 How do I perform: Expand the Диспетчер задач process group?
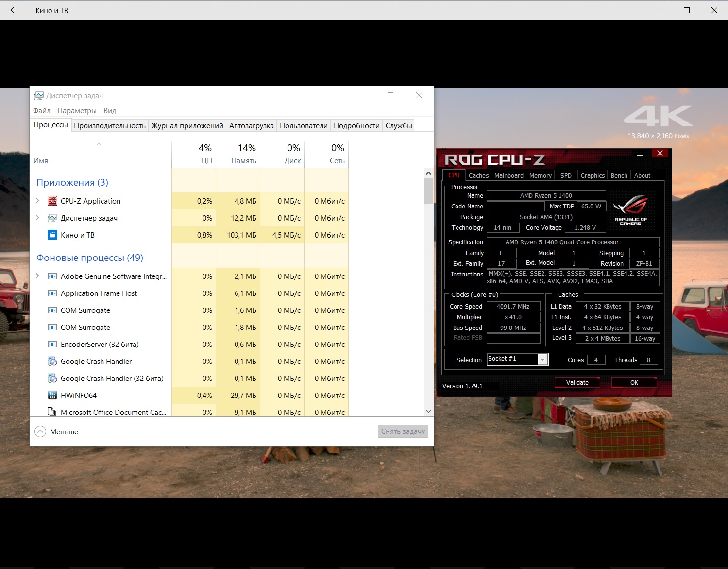click(38, 217)
